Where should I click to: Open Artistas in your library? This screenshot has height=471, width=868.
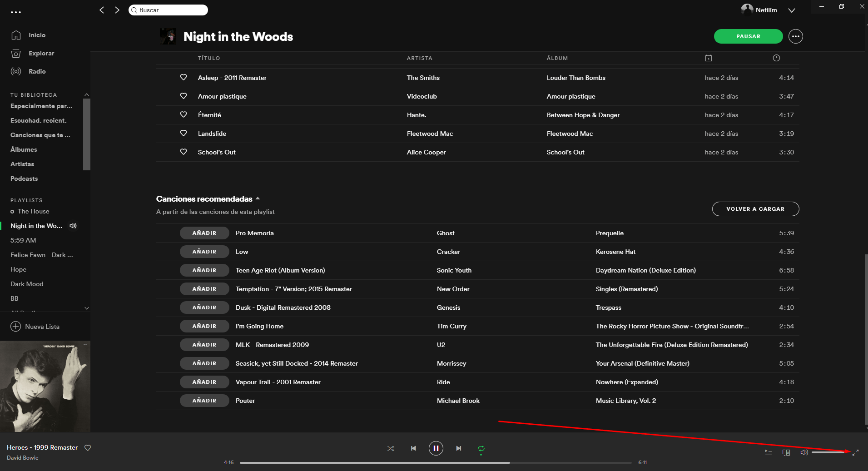22,164
